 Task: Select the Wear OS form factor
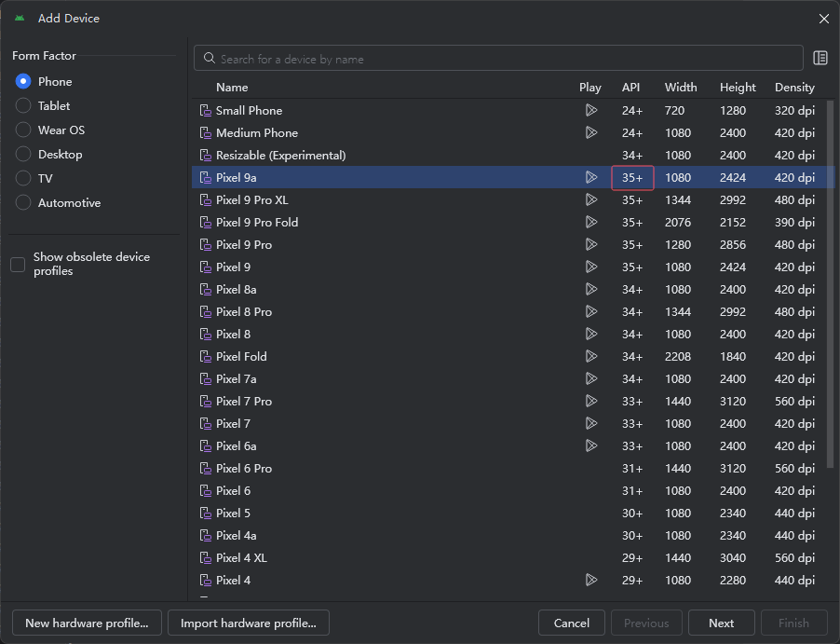(23, 130)
